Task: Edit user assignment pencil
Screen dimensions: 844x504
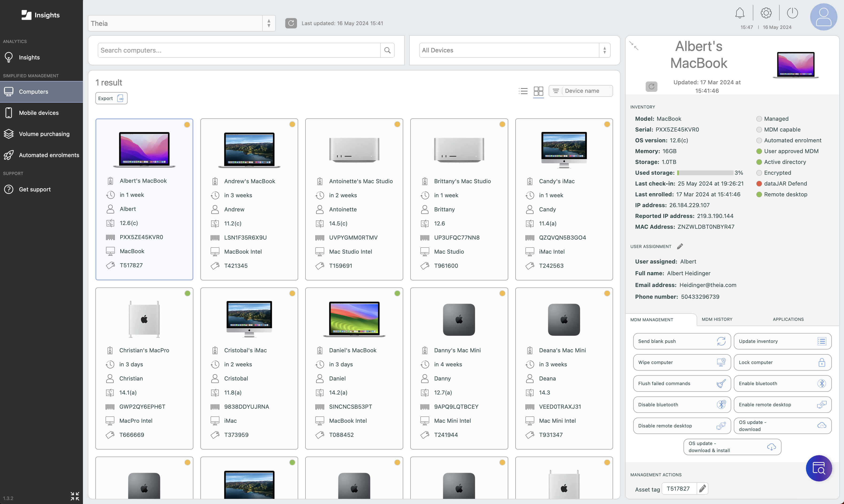Action: tap(680, 246)
